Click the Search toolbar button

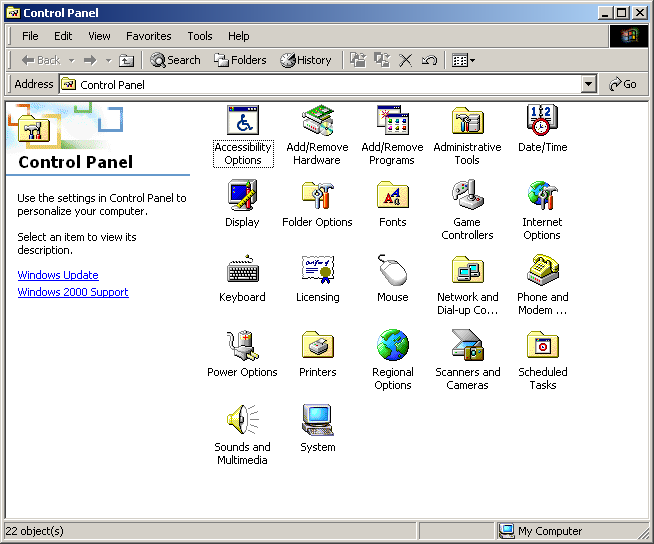[x=175, y=60]
